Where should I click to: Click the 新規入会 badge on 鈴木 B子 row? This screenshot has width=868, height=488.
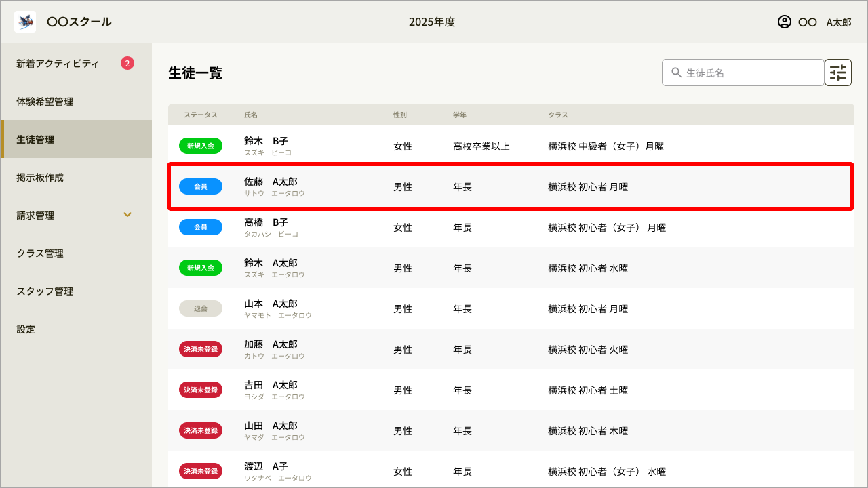tap(201, 146)
